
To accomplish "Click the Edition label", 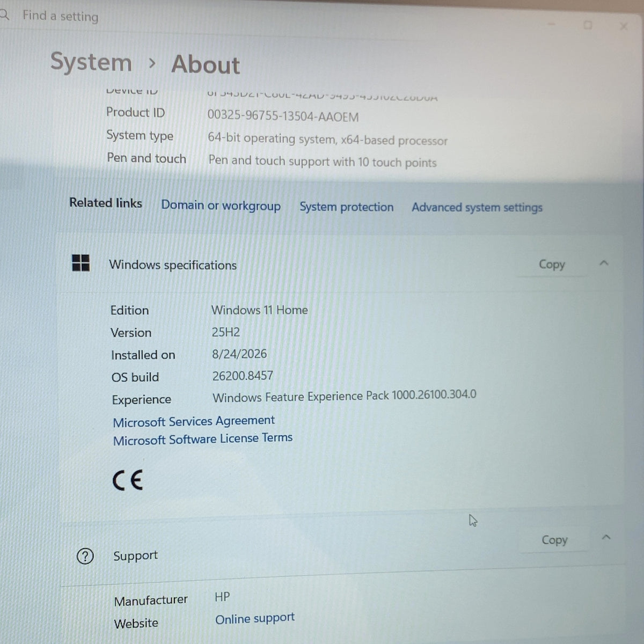I will [x=129, y=310].
